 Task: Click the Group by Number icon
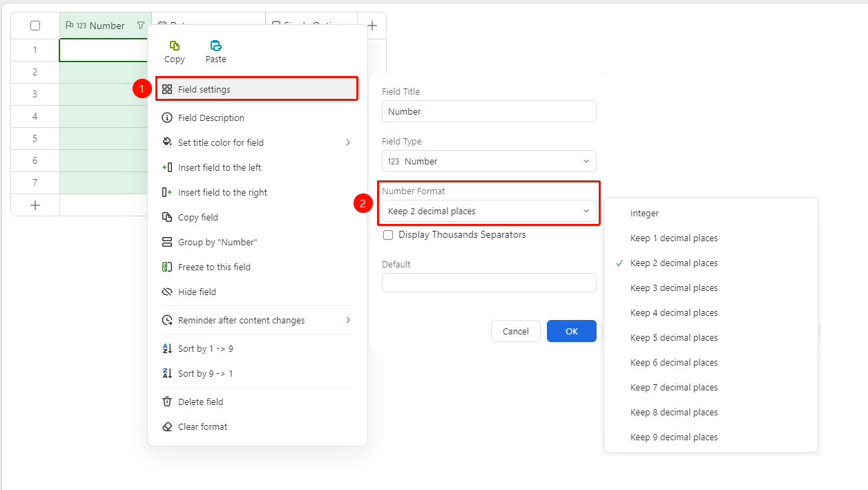(x=167, y=242)
